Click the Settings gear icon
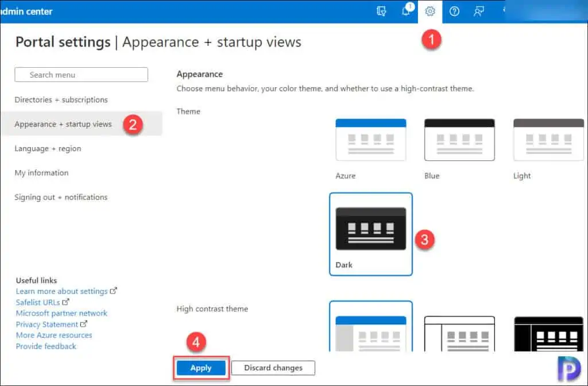Image resolution: width=588 pixels, height=386 pixels. point(430,11)
